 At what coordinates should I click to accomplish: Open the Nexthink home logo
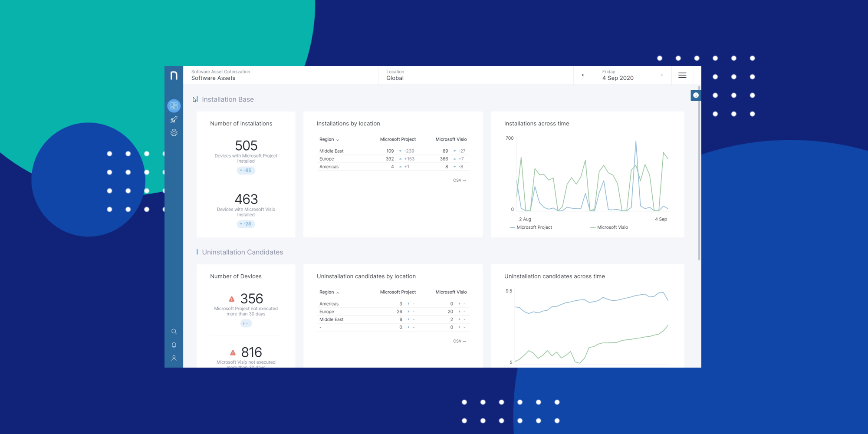tap(174, 75)
